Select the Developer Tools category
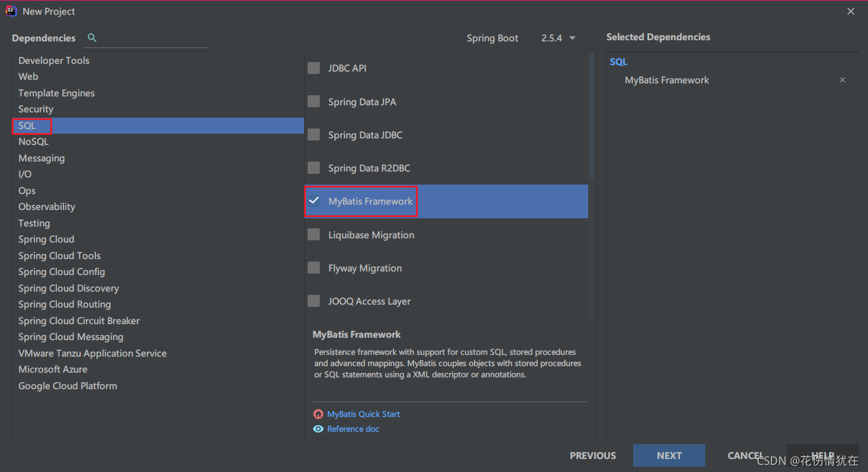Image resolution: width=868 pixels, height=472 pixels. point(54,60)
